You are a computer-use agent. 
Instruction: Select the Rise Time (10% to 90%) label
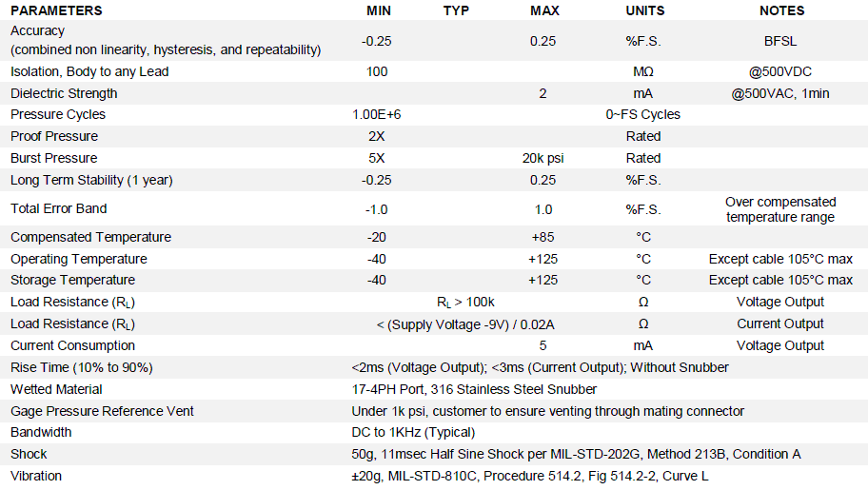pos(82,367)
